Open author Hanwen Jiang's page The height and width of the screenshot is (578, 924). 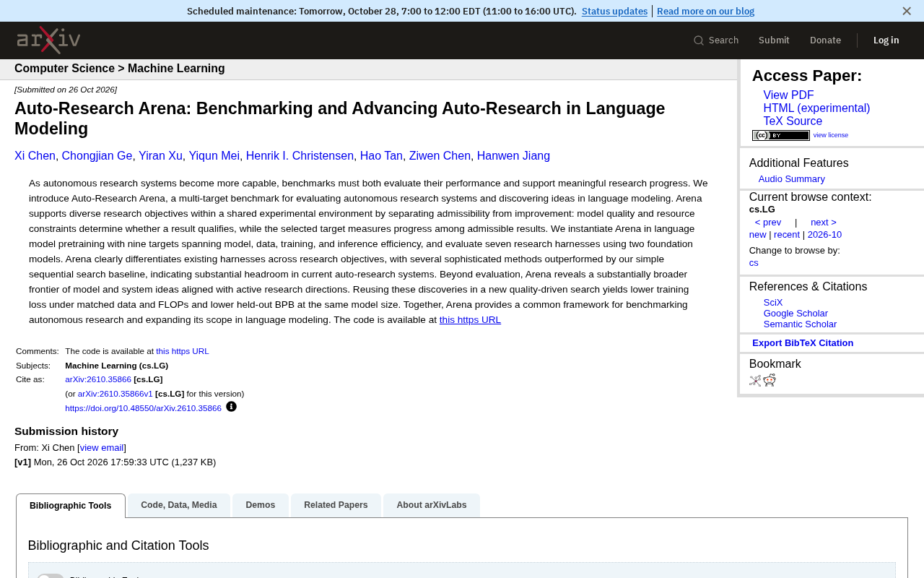coord(513,156)
